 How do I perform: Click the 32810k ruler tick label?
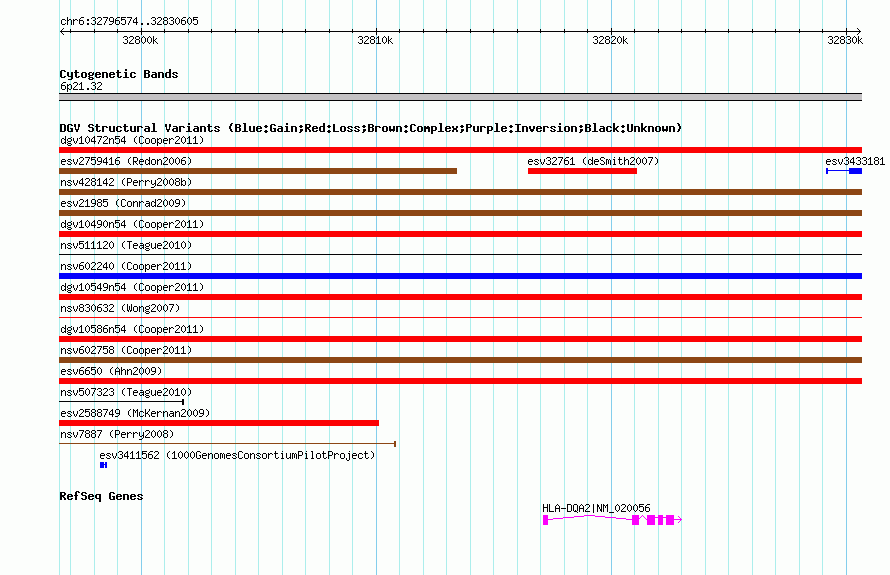pyautogui.click(x=375, y=40)
